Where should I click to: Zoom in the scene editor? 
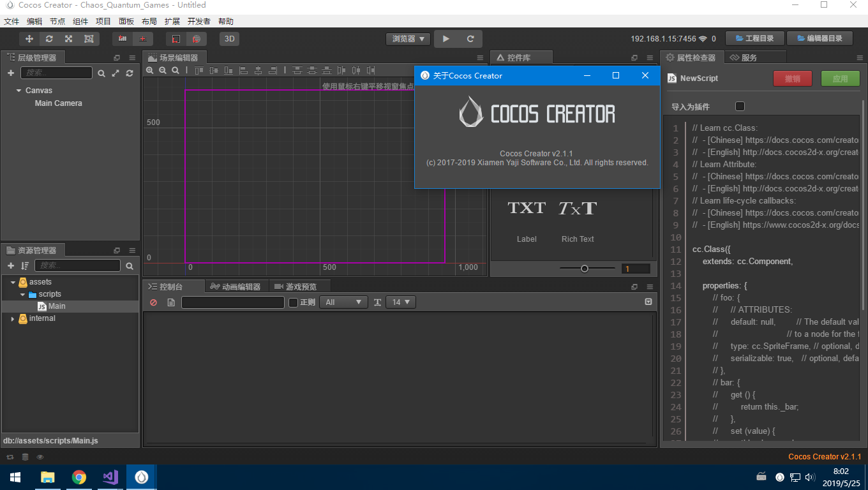click(x=150, y=71)
